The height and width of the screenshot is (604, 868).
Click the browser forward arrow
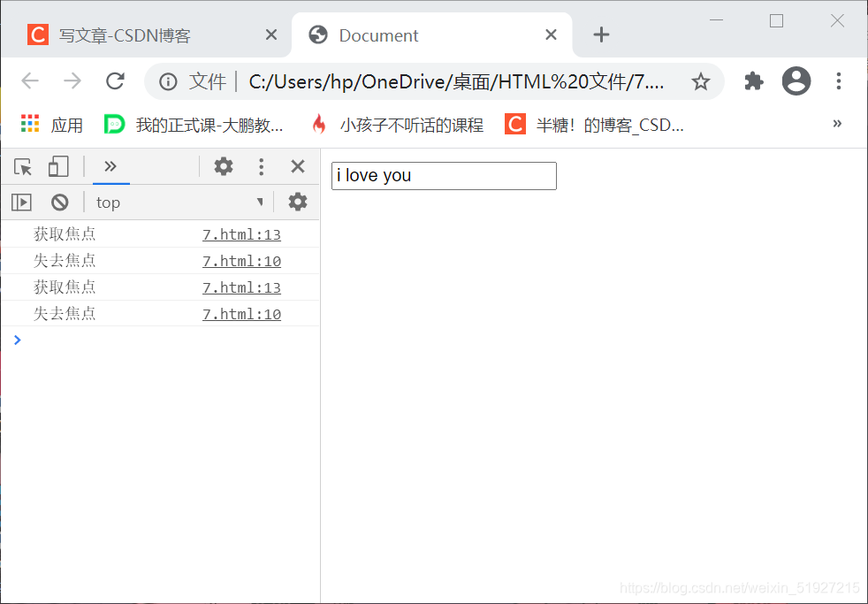pos(72,81)
